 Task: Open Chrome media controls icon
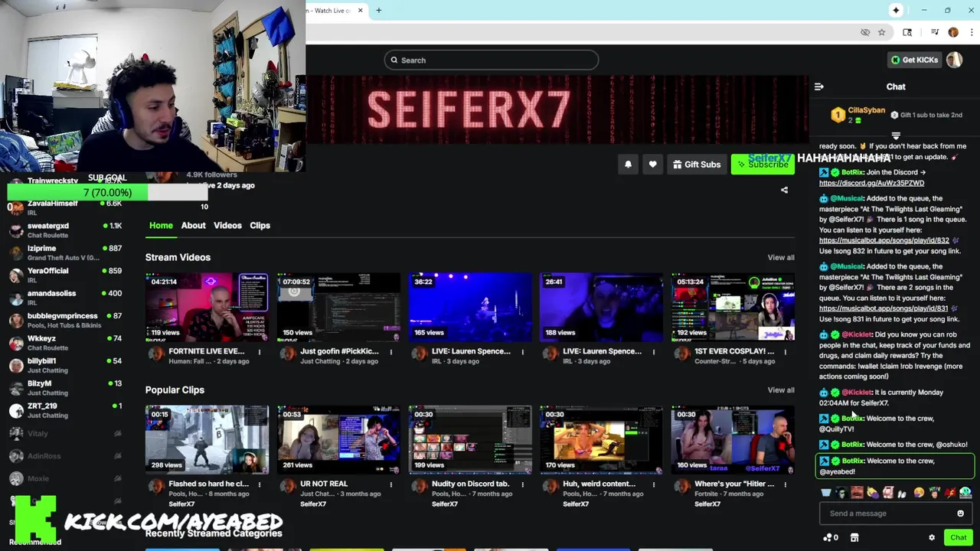click(x=935, y=32)
